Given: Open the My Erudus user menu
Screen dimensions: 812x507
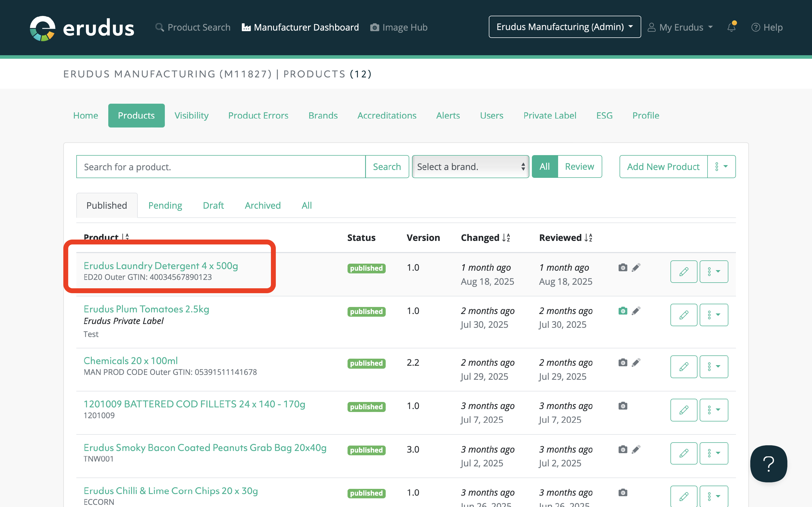Looking at the screenshot, I should [x=680, y=27].
